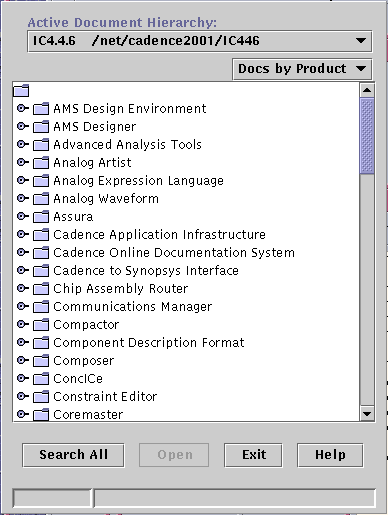
Task: Click the Advanced Analysis Tools folder icon
Action: tap(41, 145)
